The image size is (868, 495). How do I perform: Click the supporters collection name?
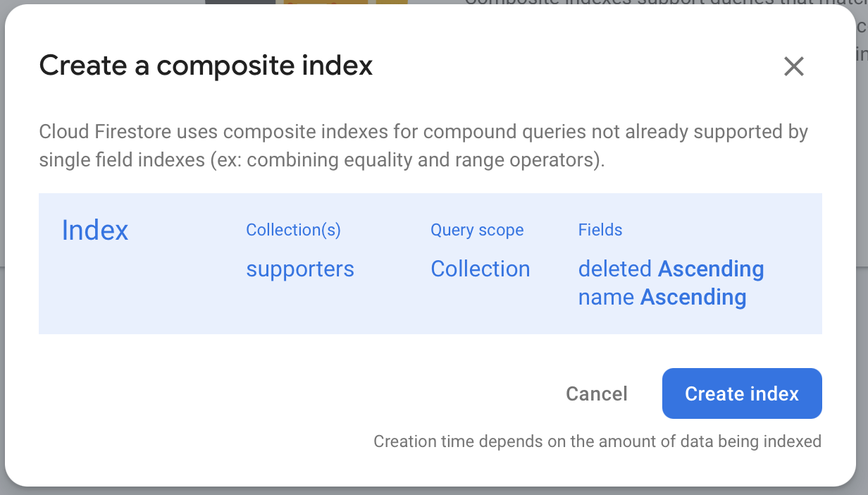[x=300, y=269]
